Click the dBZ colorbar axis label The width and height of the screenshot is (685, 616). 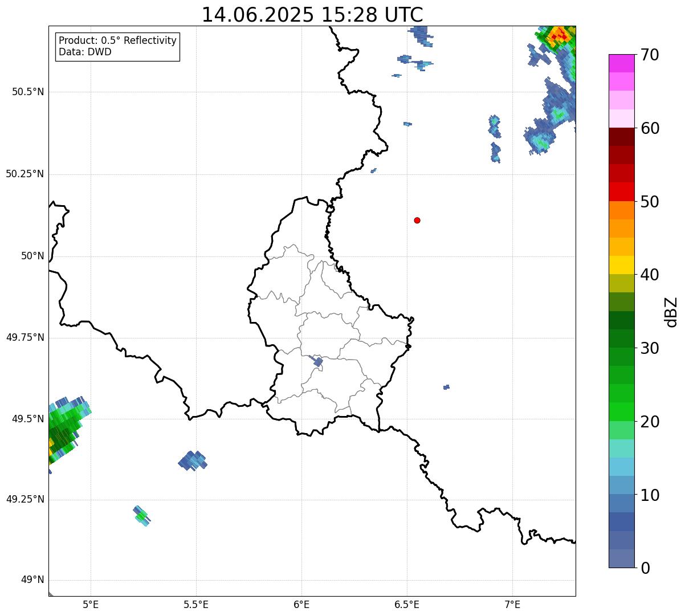pyautogui.click(x=671, y=311)
